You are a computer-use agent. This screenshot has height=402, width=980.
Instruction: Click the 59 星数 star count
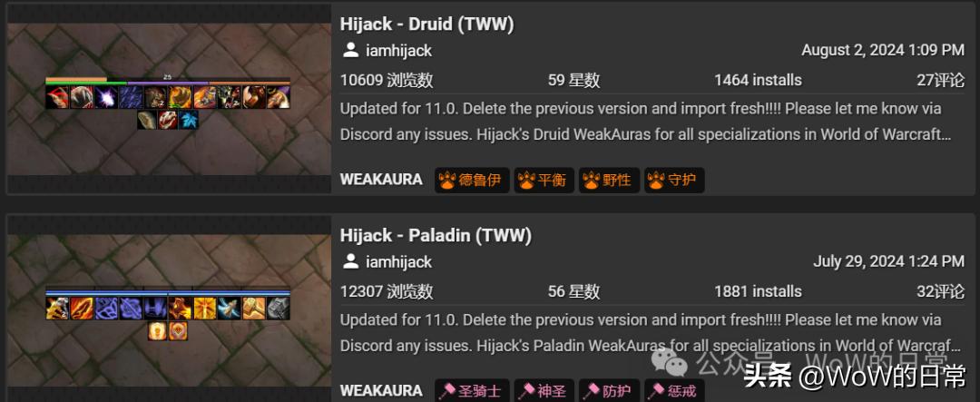(x=573, y=80)
